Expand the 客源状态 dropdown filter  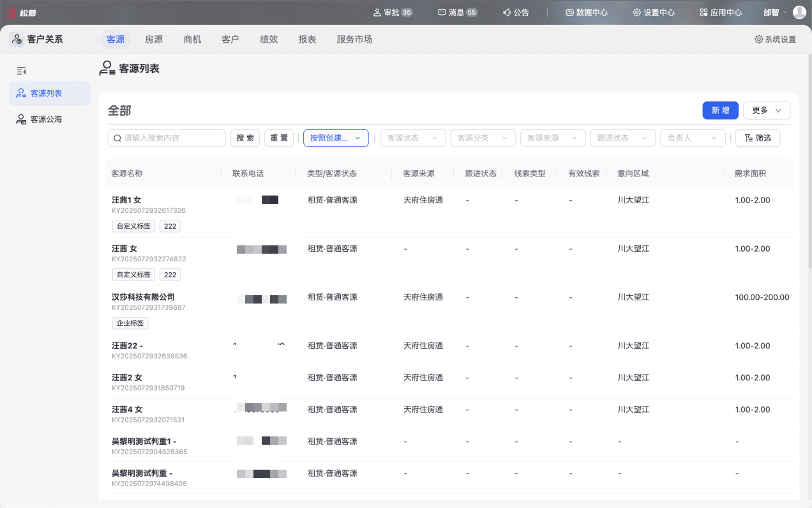[413, 138]
